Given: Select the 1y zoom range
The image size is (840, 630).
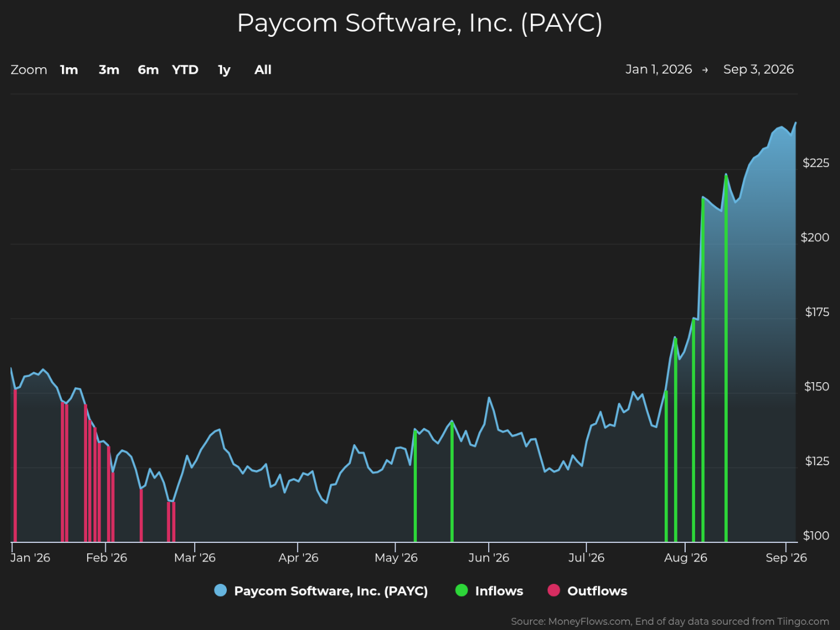Looking at the screenshot, I should 224,70.
